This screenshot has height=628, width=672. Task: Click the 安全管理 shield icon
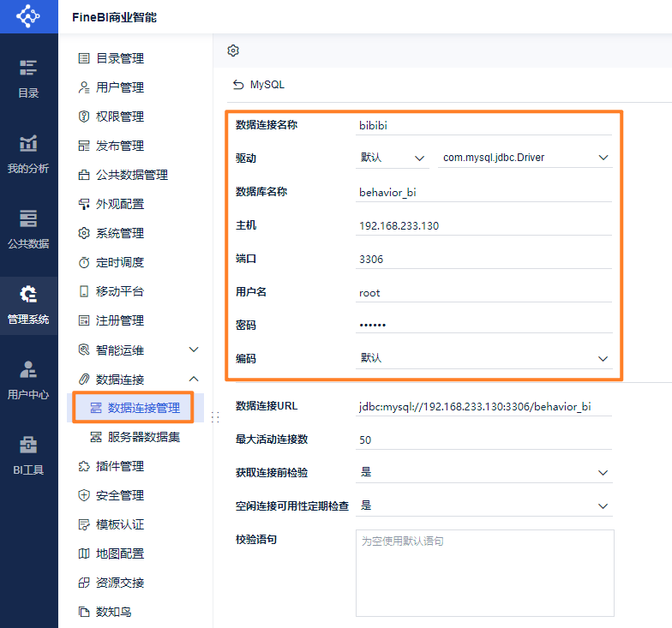pos(84,495)
